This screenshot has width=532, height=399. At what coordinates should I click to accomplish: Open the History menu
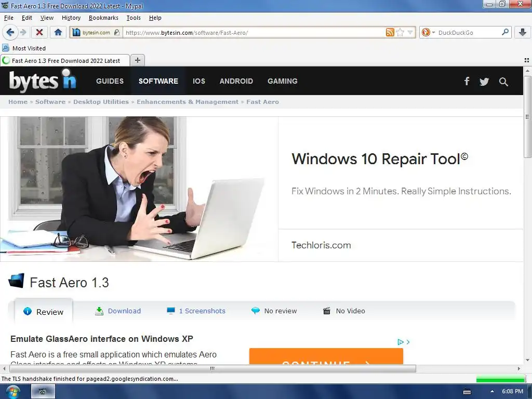71,18
